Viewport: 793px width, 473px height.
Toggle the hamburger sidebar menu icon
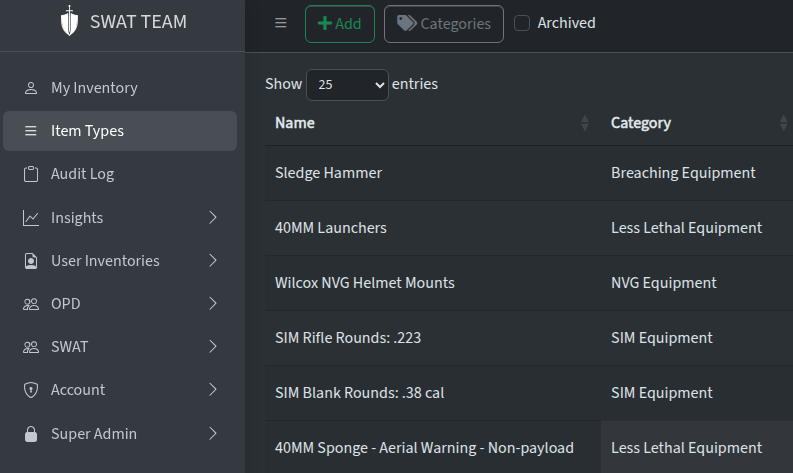click(x=281, y=23)
